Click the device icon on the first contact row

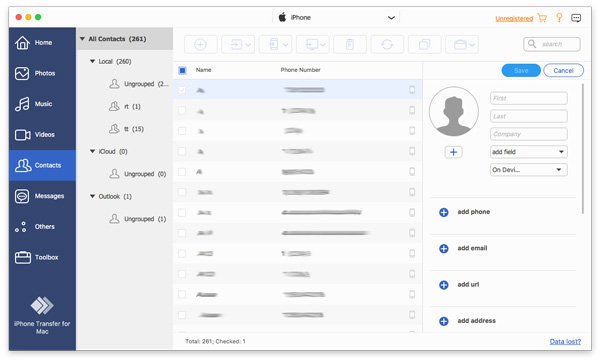click(x=412, y=90)
